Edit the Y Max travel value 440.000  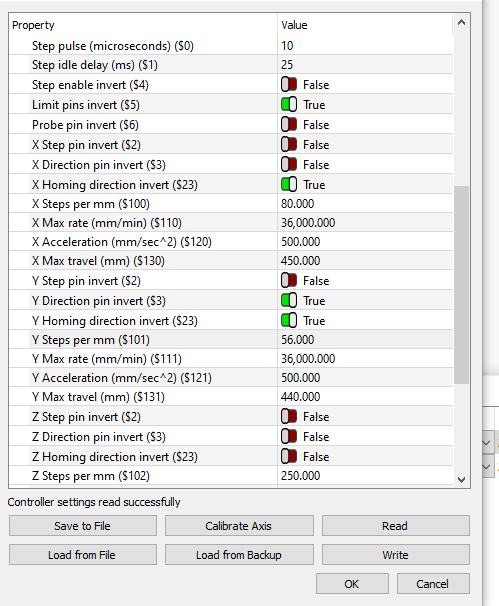tap(365, 397)
